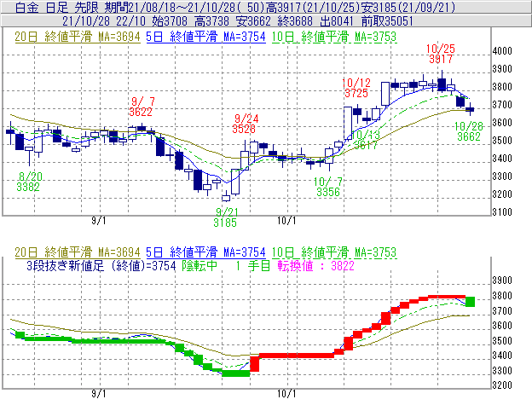
Task: Select the 20日 終値平滑 MA=3694 legend in upper chart
Action: [x=78, y=37]
